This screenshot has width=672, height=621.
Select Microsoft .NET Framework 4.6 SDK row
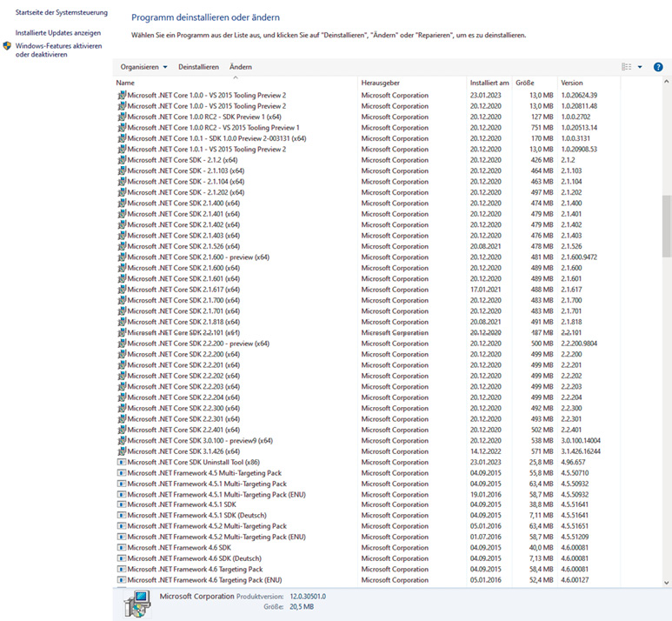point(367,547)
